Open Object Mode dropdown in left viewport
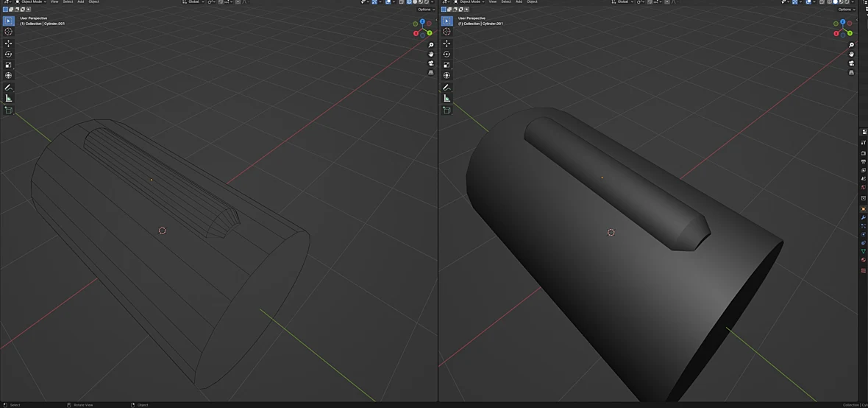Viewport: 868px width, 408px height. click(x=30, y=2)
